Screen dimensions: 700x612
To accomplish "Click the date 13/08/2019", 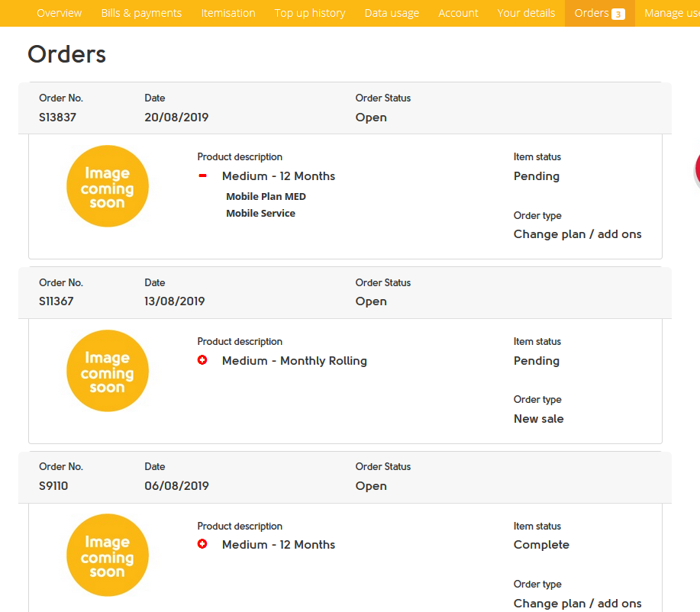I will pos(175,301).
